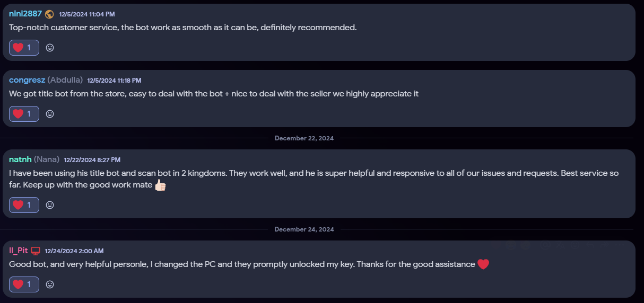Image resolution: width=644 pixels, height=303 pixels.
Task: Click the December 24, 2024 date divider
Action: coord(304,229)
